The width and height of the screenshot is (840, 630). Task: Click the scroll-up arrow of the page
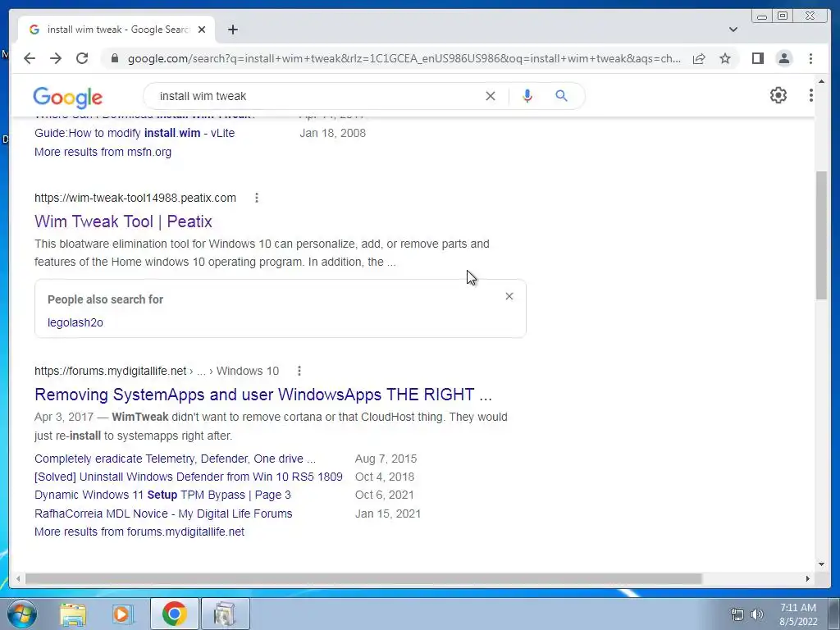[821, 81]
